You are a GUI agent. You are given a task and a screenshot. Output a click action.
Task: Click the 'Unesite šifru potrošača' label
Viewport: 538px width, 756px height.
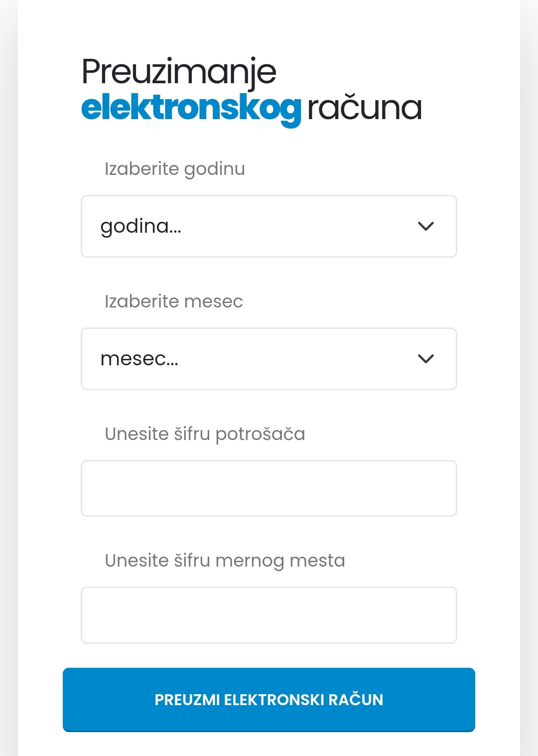[x=205, y=434]
